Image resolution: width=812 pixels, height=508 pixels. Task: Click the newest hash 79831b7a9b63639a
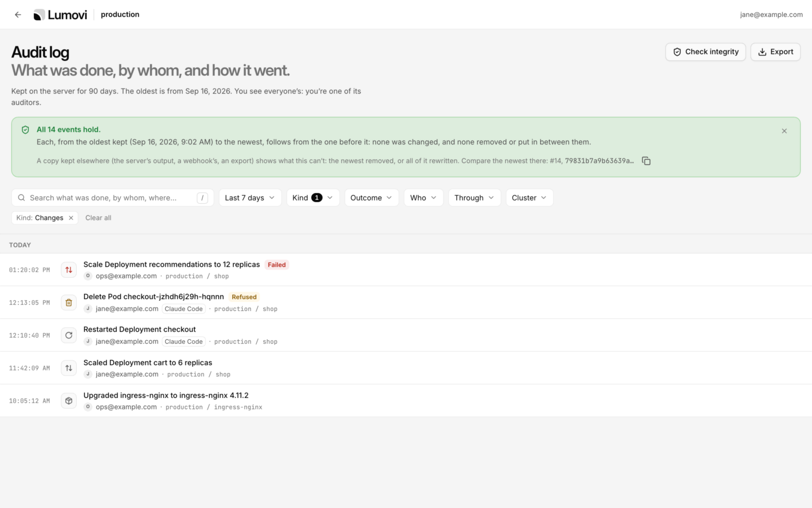(599, 161)
